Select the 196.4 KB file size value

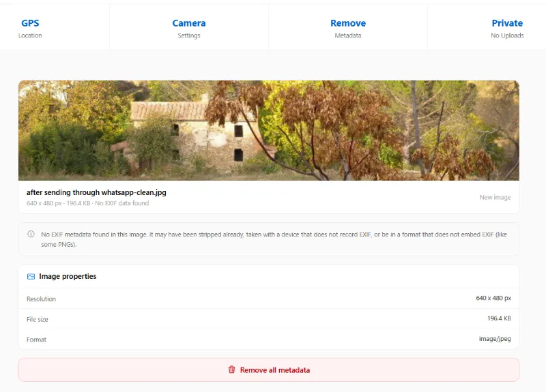point(499,318)
